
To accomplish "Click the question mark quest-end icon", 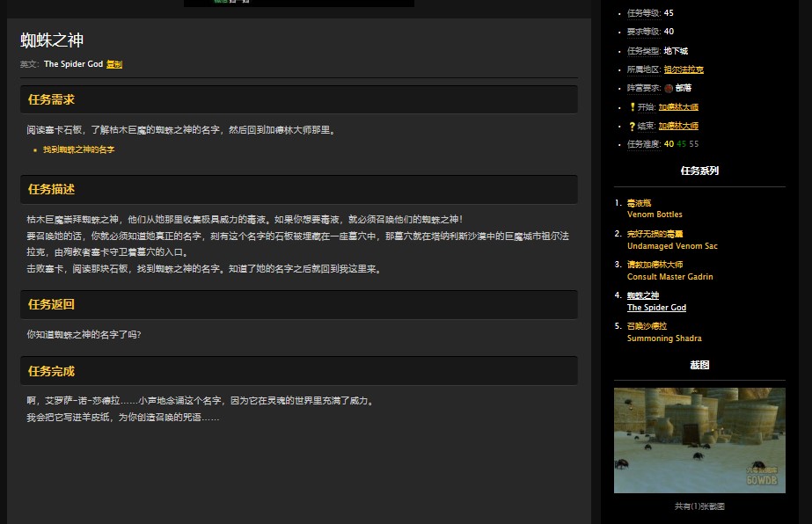I will [632, 126].
